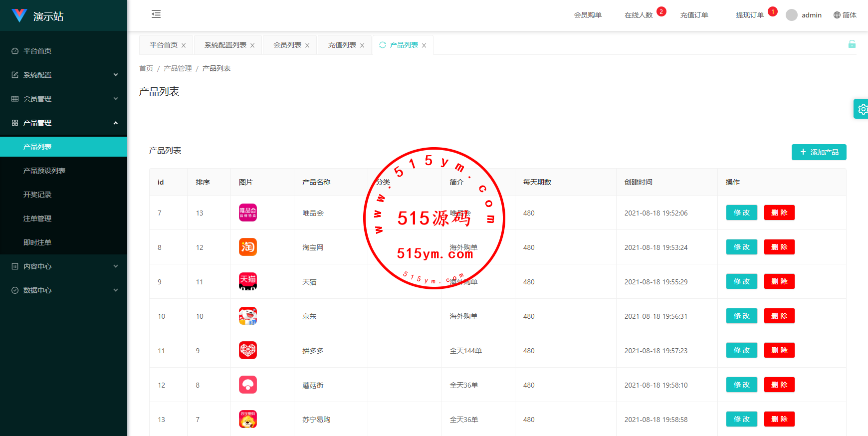Close the 充值列表 tab
The image size is (868, 436).
pos(362,45)
